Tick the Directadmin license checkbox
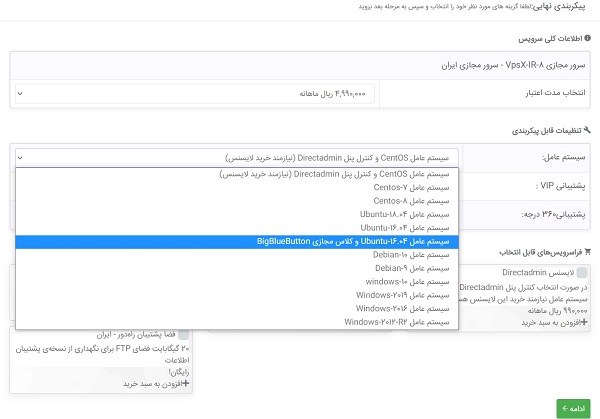The image size is (600, 419). coord(582,273)
